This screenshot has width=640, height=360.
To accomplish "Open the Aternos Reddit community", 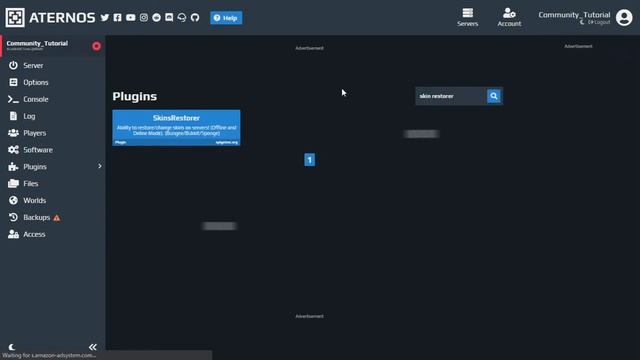I will pos(156,18).
